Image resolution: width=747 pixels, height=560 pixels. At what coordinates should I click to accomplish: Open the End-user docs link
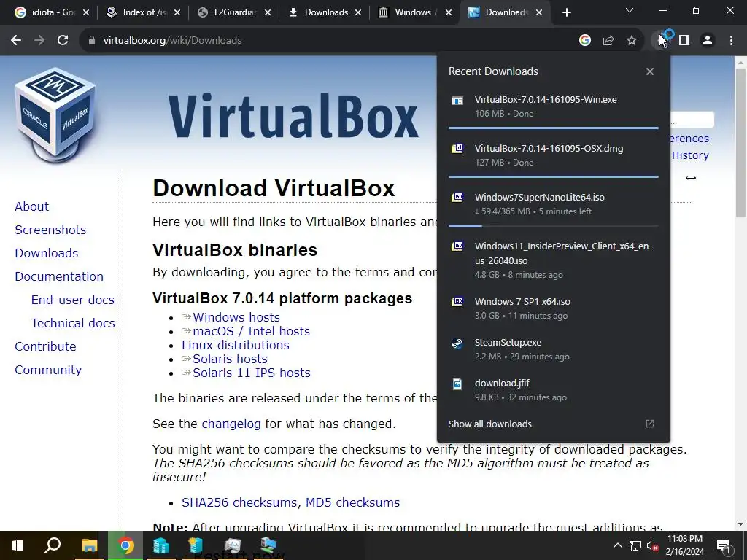click(72, 300)
